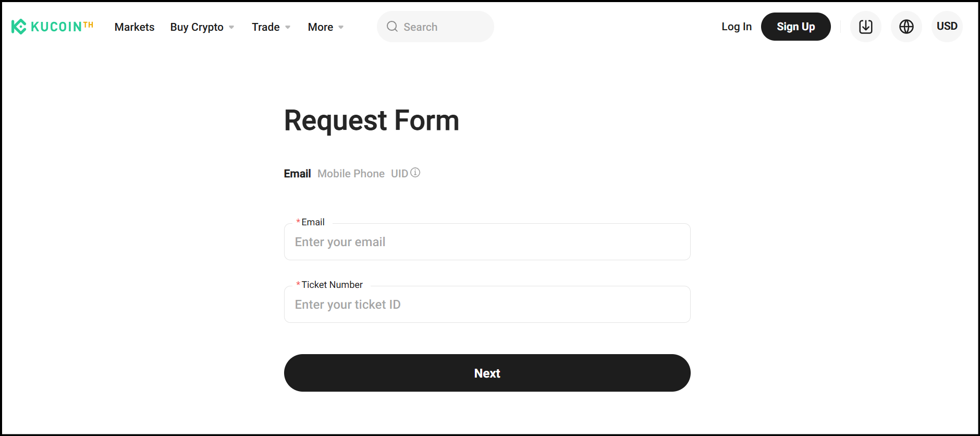The image size is (980, 436).
Task: Expand the More dropdown
Action: pyautogui.click(x=321, y=27)
